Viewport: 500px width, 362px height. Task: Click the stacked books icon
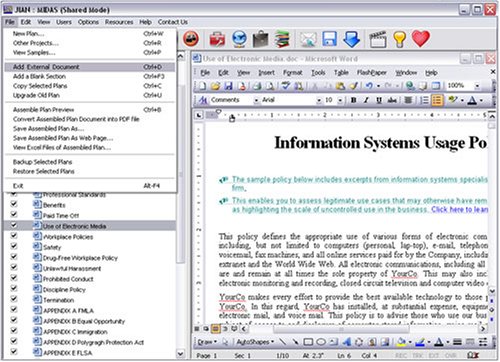point(282,39)
